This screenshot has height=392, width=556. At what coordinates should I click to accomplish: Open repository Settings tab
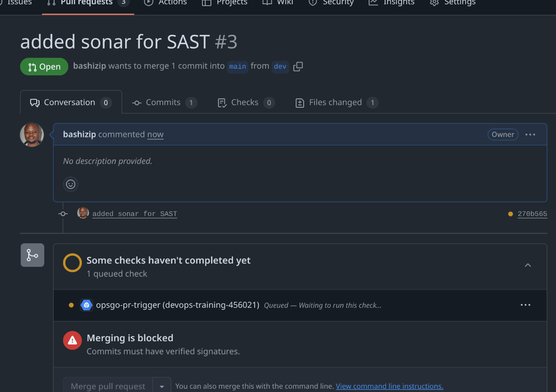coord(452,3)
